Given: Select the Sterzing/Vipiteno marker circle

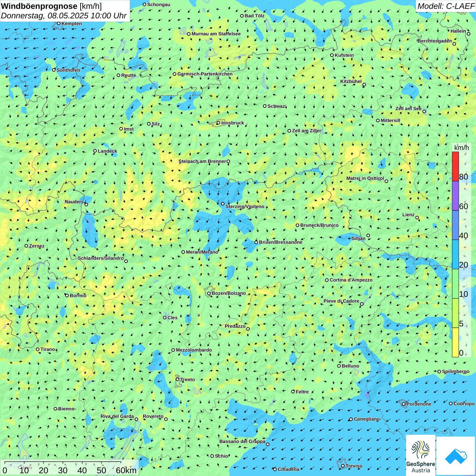Looking at the screenshot, I should pos(223,204).
